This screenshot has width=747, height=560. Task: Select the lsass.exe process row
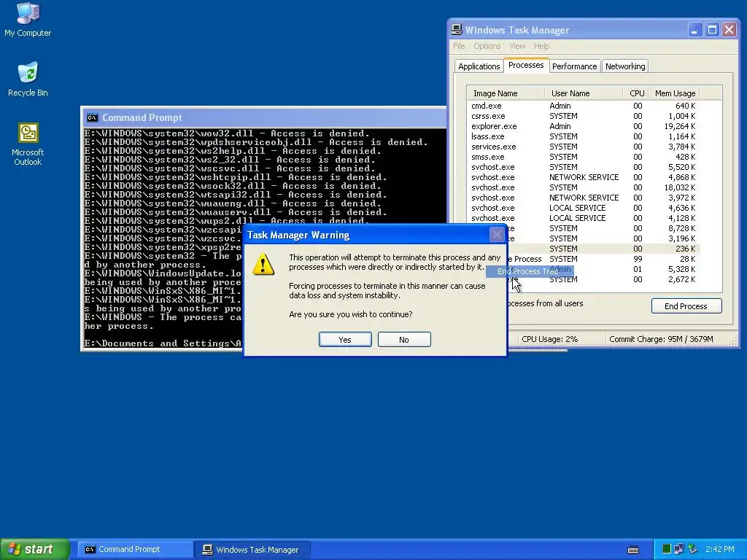coord(583,136)
